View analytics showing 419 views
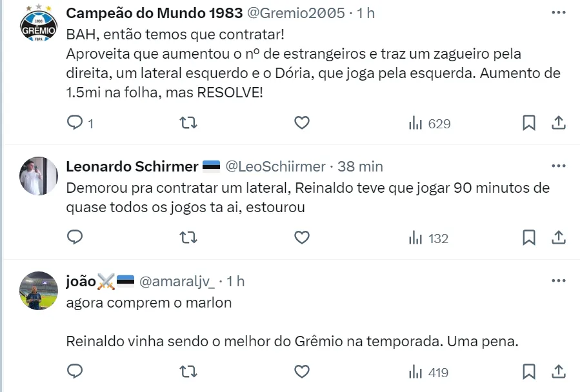The image size is (580, 392). click(429, 373)
